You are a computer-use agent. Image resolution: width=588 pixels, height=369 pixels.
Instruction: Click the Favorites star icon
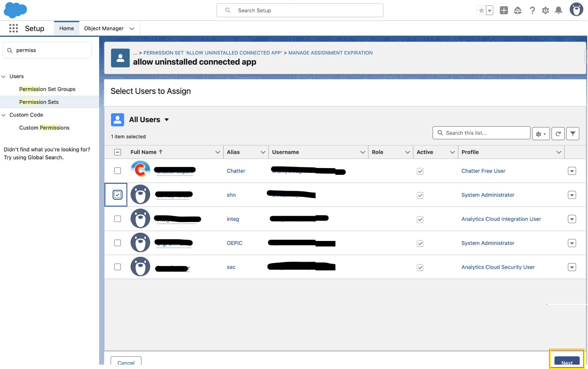(481, 10)
